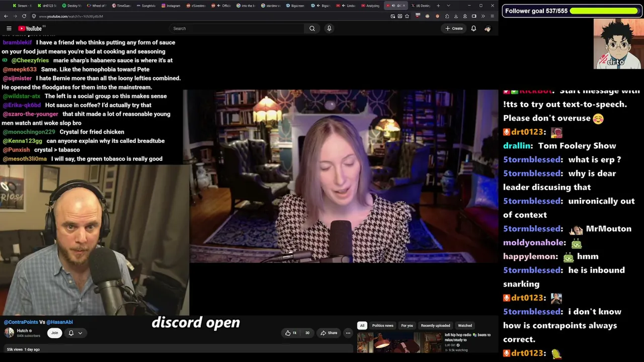This screenshot has height=362, width=644.
Task: Click the browser address bar URL
Action: coord(71,16)
